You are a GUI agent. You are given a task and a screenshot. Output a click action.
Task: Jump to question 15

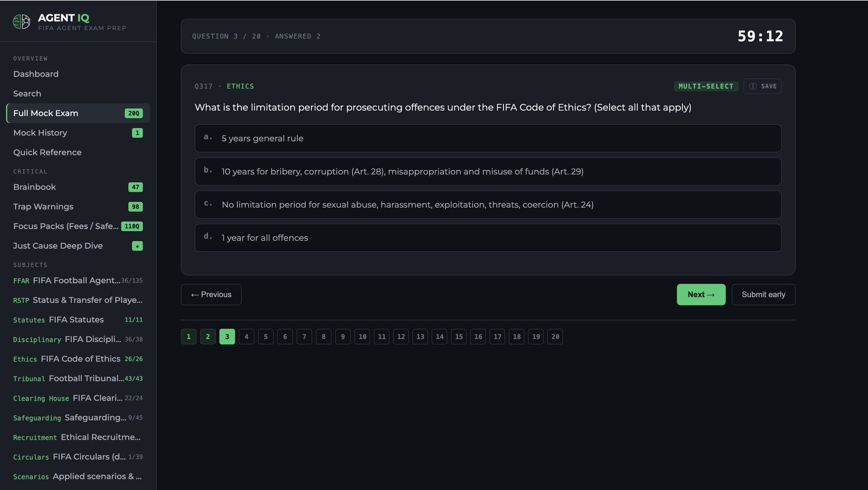[x=459, y=337]
